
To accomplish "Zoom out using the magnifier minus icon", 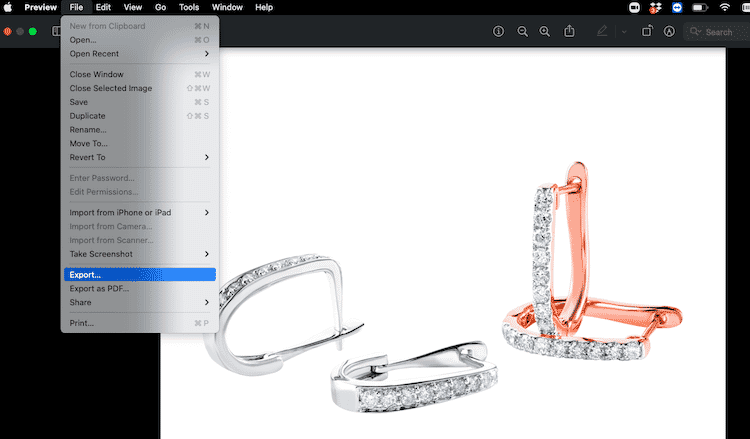I will 522,32.
